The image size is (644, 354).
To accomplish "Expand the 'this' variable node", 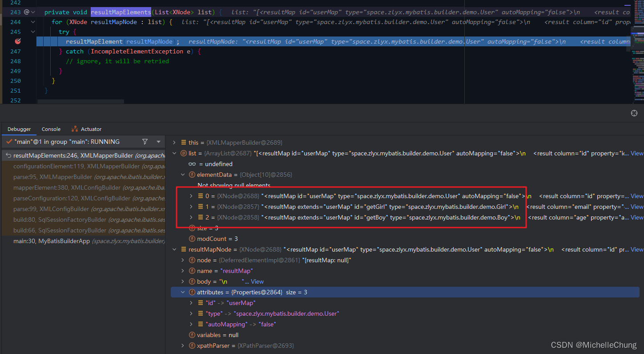I will coord(174,142).
